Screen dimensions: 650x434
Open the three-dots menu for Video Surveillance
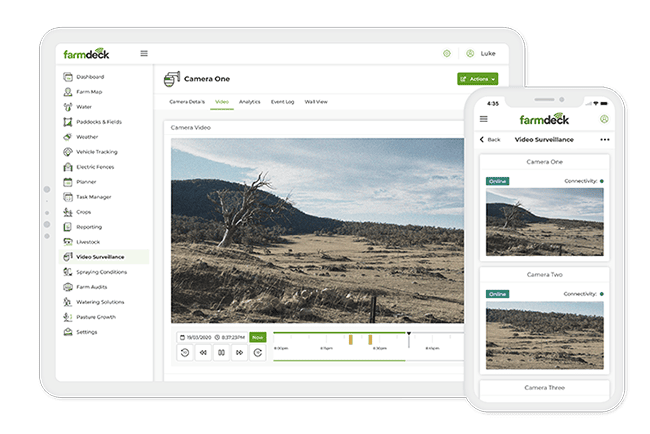pos(605,140)
